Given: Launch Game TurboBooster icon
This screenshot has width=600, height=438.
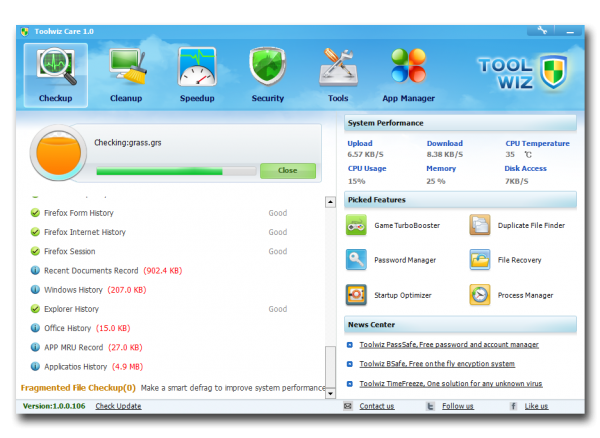Looking at the screenshot, I should pos(356,225).
